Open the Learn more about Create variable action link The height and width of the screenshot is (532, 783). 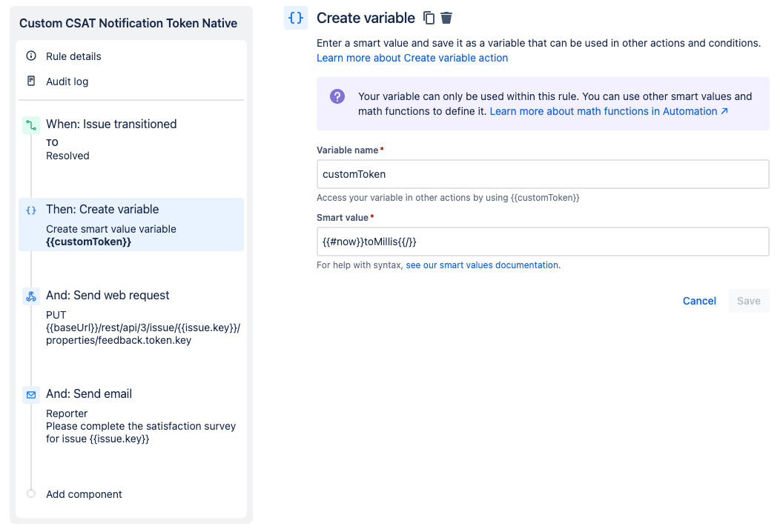click(412, 58)
